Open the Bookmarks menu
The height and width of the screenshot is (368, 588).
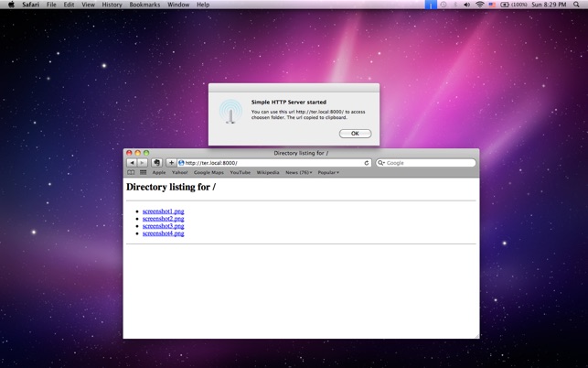(x=144, y=5)
